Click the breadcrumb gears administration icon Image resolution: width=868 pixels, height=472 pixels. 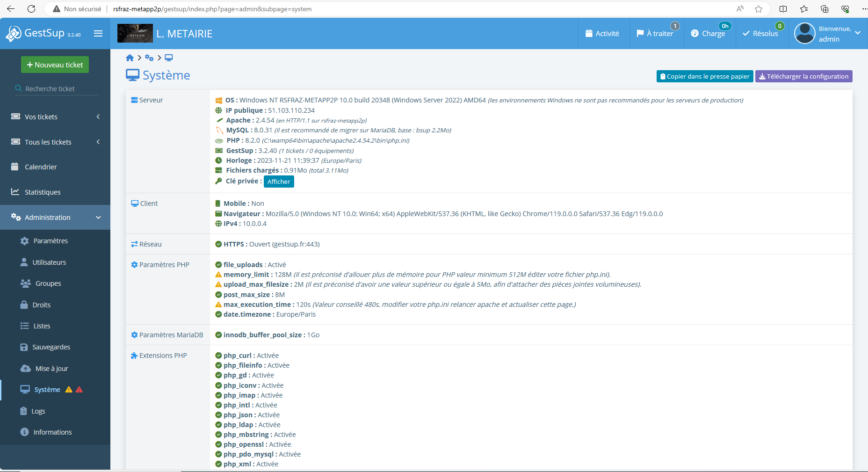149,58
